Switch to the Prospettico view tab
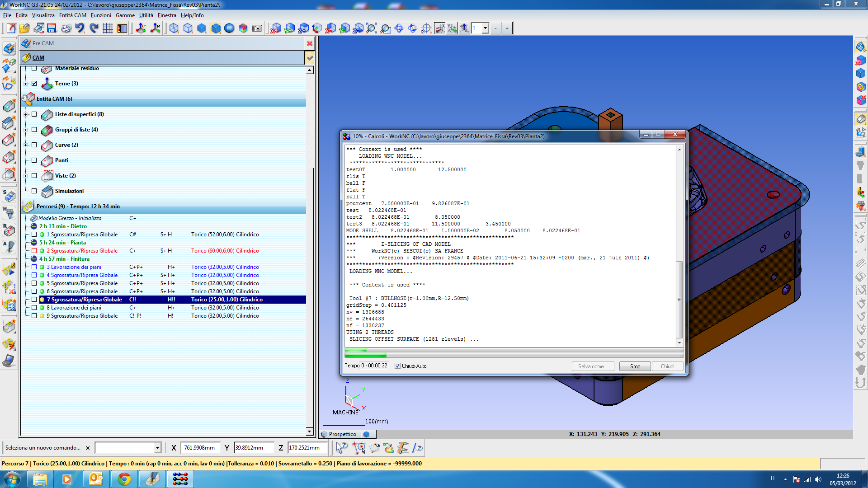 339,434
